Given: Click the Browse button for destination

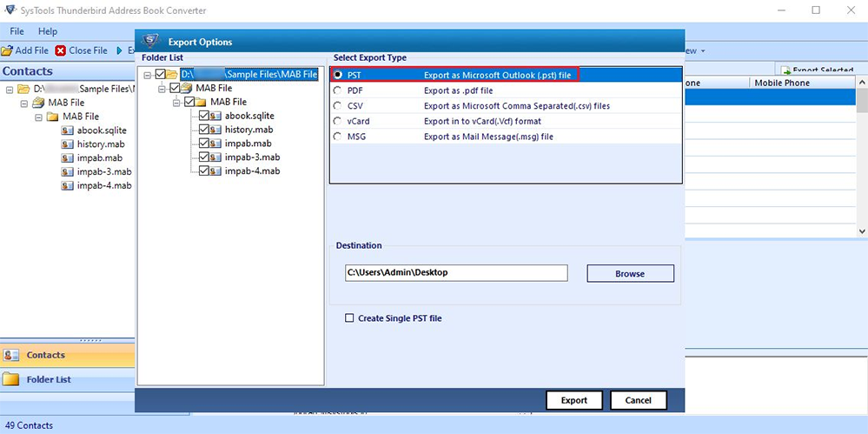Looking at the screenshot, I should point(630,273).
